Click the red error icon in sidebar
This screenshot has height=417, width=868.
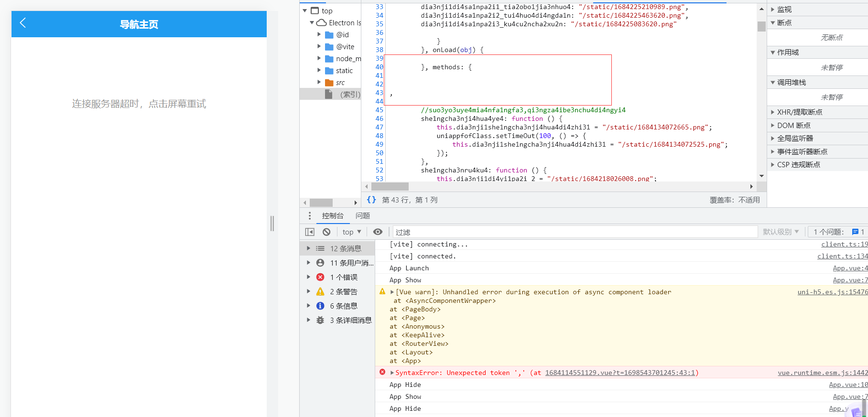[320, 277]
